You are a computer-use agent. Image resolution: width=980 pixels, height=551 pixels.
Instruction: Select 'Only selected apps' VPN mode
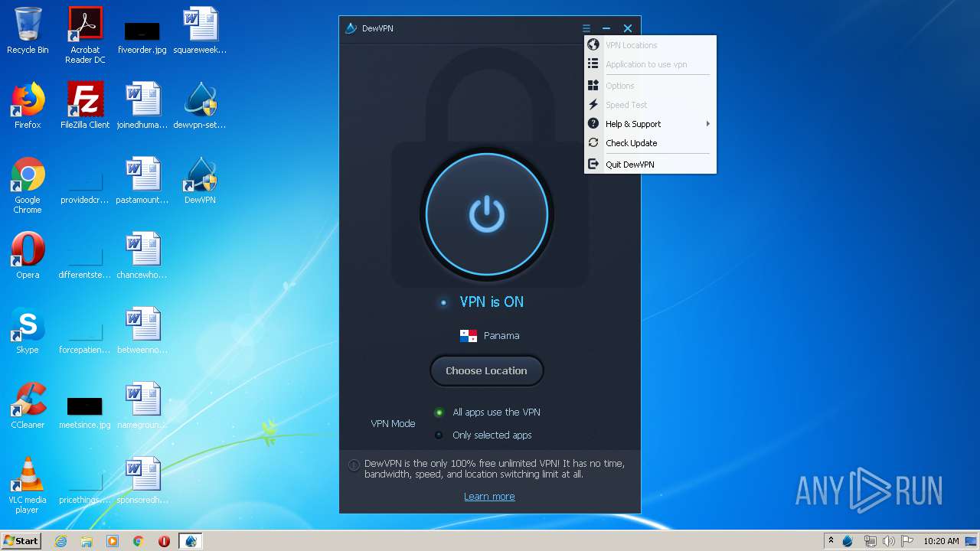tap(484, 435)
